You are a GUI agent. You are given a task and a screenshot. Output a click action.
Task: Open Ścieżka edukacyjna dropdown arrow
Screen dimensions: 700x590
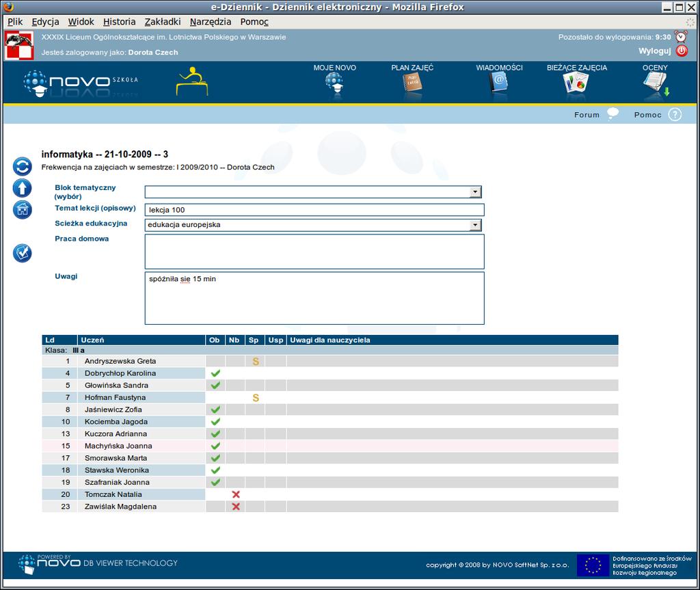point(476,225)
